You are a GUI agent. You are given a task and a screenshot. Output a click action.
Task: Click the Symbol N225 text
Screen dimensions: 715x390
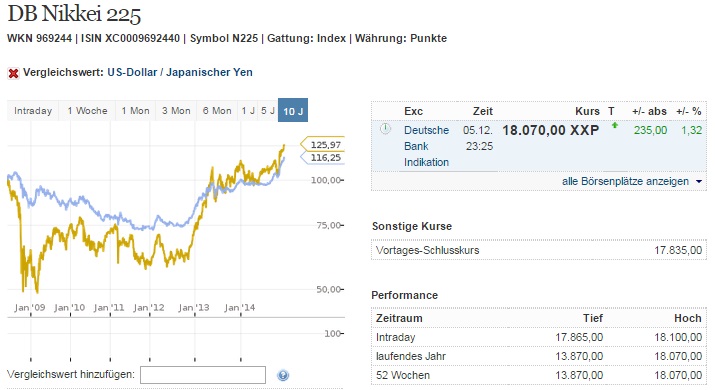tap(224, 39)
